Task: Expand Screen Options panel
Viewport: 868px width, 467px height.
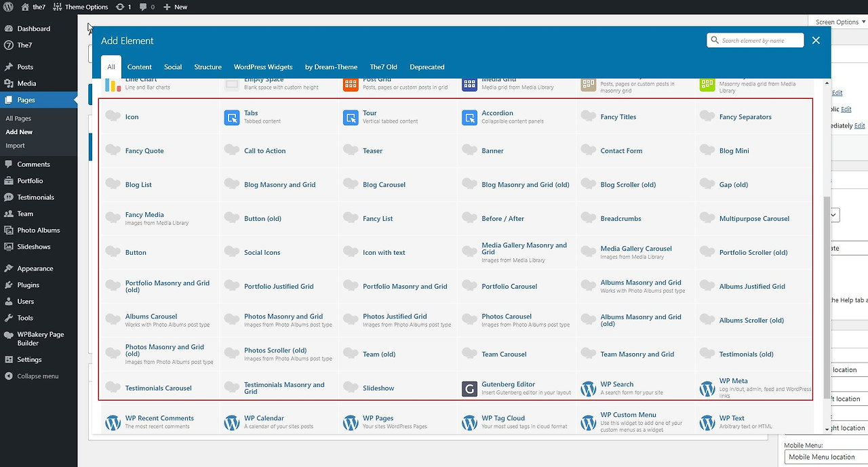Action: 839,22
